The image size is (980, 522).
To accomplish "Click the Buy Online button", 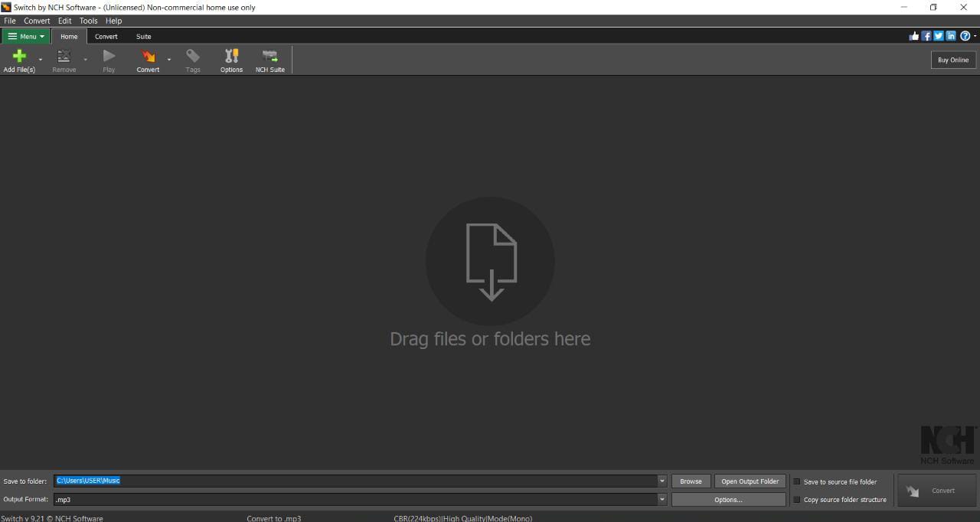I will (x=953, y=60).
